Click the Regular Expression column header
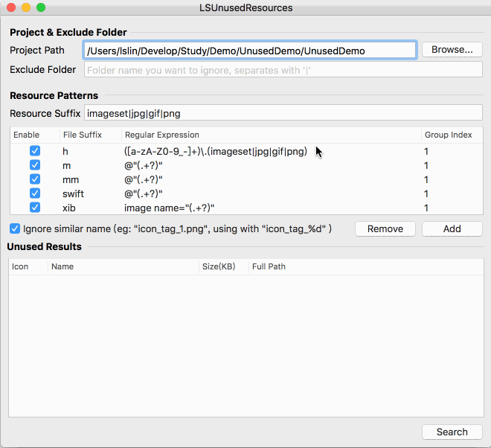 pos(162,135)
